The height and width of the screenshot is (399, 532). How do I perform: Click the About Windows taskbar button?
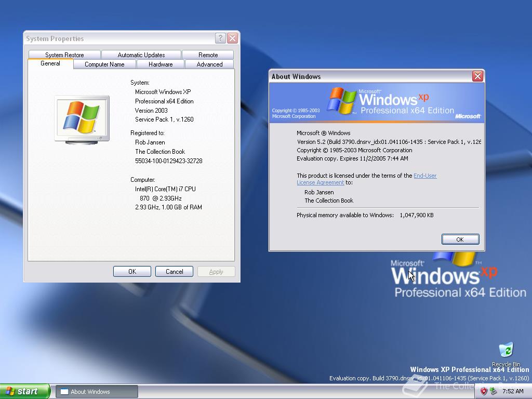[97, 392]
